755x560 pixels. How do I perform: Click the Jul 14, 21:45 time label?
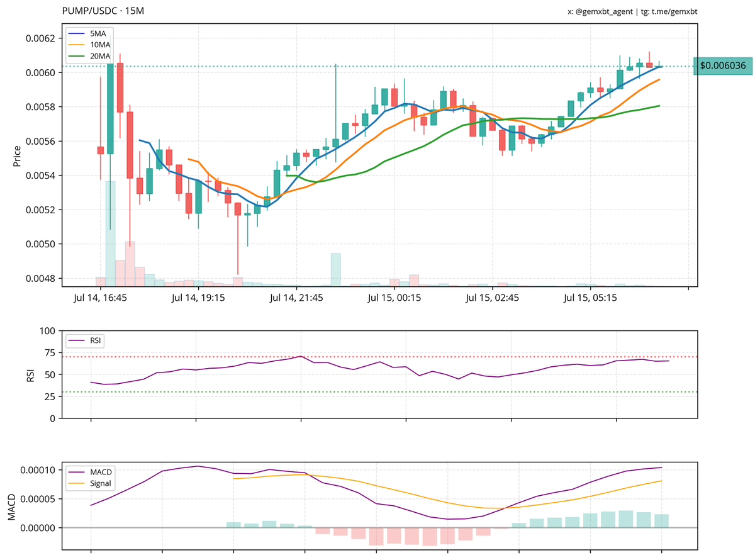pyautogui.click(x=296, y=298)
